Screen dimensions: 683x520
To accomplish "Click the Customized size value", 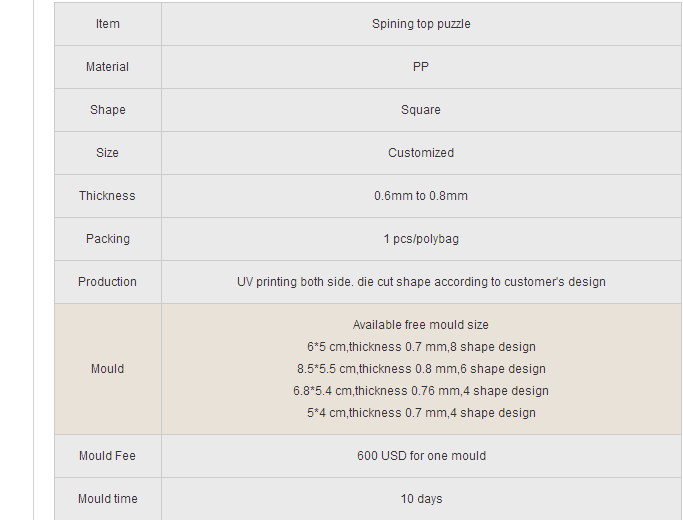I will pyautogui.click(x=421, y=153).
